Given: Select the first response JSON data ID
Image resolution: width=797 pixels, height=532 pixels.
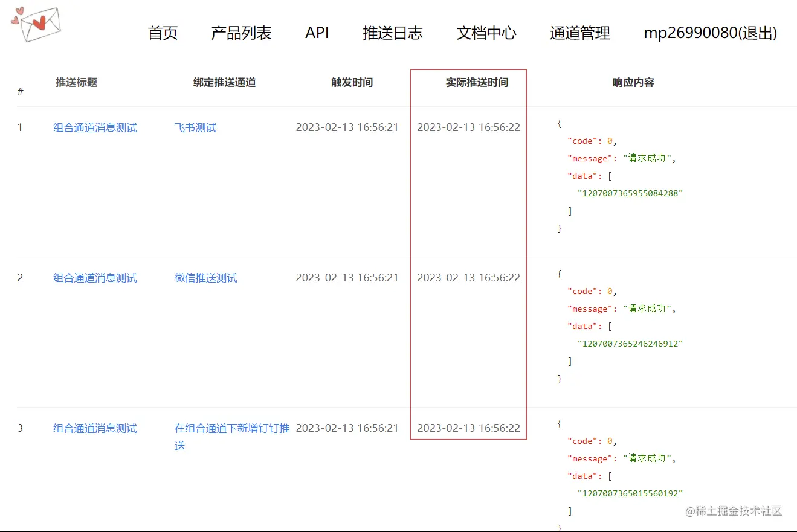Looking at the screenshot, I should [x=631, y=193].
